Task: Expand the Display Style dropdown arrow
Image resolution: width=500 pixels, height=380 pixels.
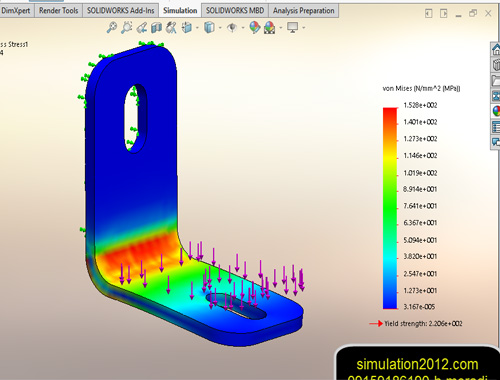Action: coord(220,28)
